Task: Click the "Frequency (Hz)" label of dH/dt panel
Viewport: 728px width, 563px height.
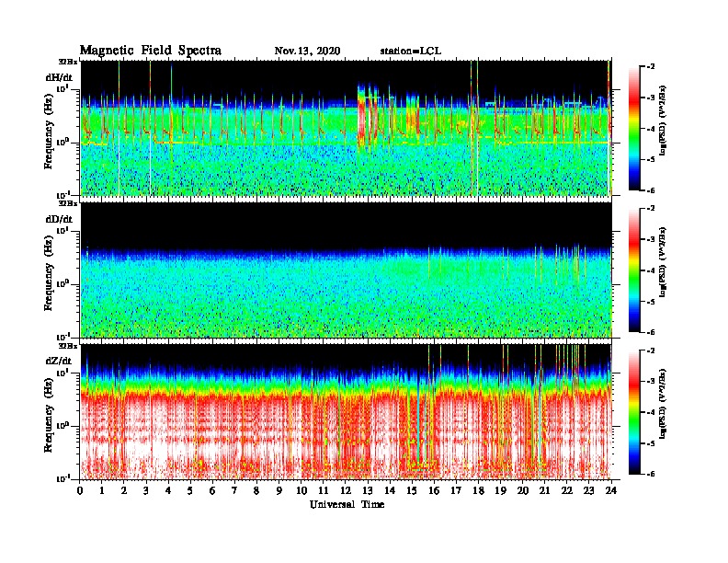Action: 49,132
